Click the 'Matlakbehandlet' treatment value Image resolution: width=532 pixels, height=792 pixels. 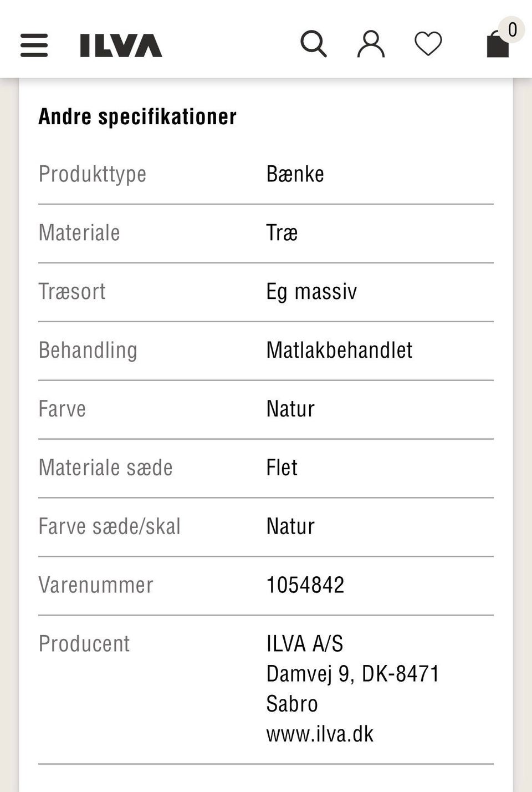339,351
